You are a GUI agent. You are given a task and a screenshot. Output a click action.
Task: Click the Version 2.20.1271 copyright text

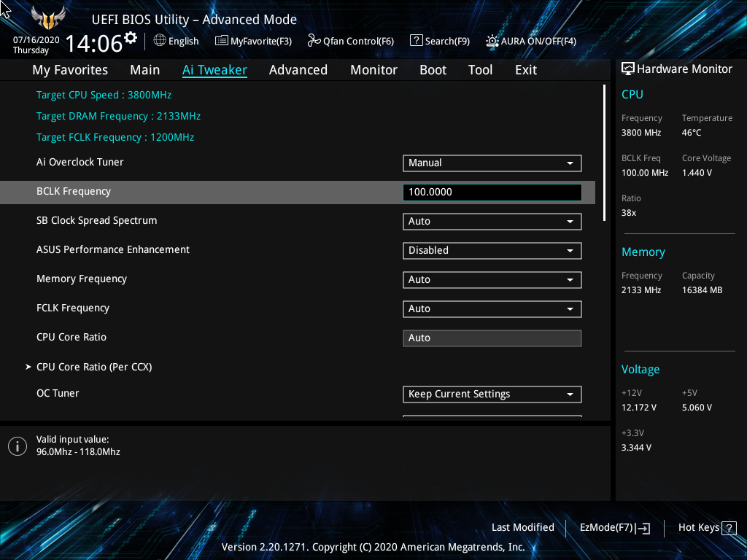pyautogui.click(x=373, y=547)
